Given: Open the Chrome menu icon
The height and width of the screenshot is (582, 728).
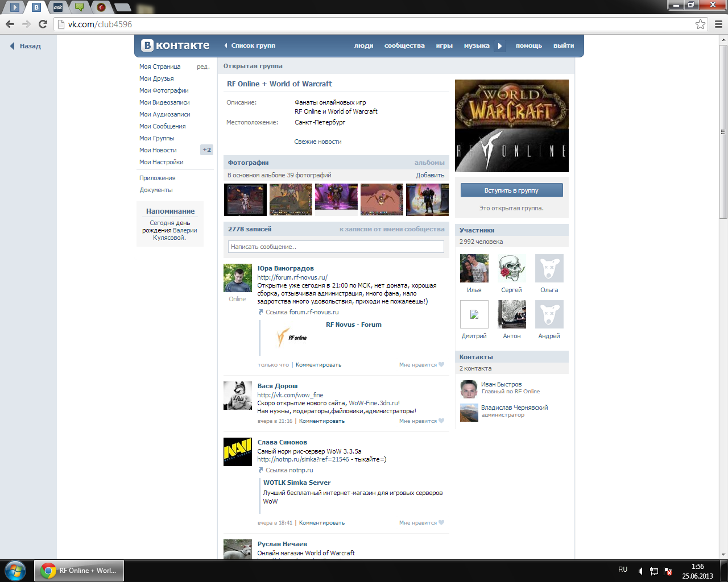Looking at the screenshot, I should pyautogui.click(x=718, y=24).
